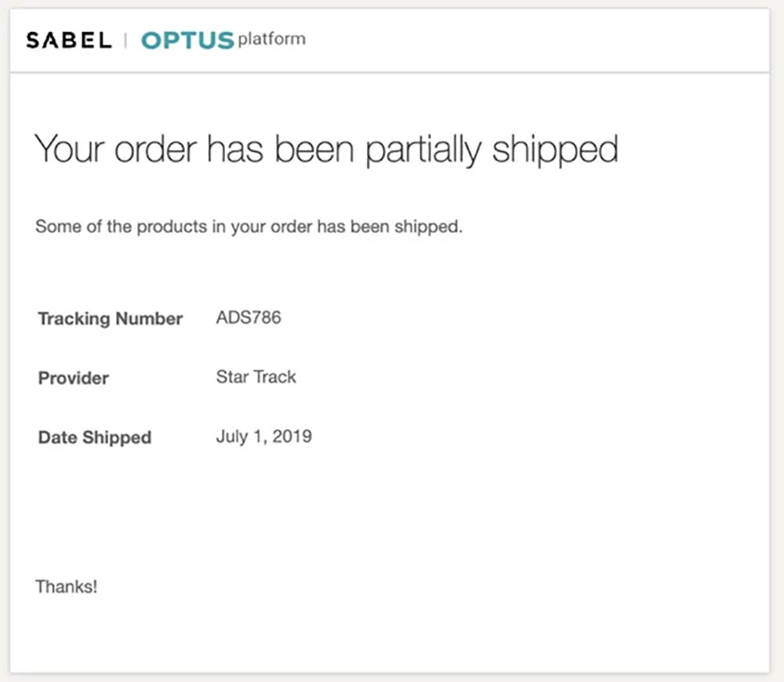The width and height of the screenshot is (784, 682).
Task: Select tracking number ADS786
Action: (249, 317)
